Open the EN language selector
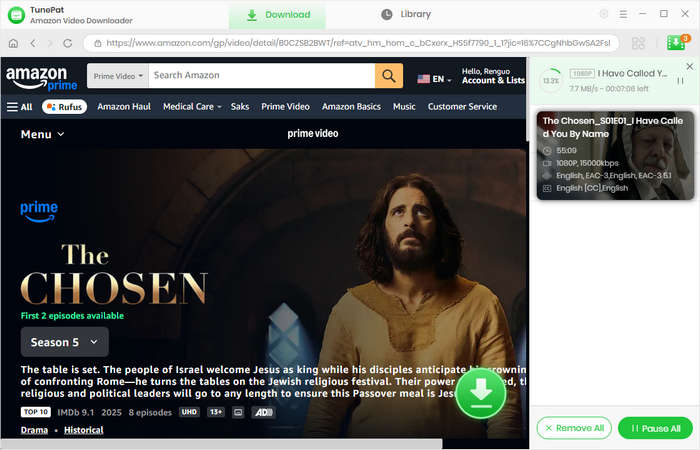The width and height of the screenshot is (700, 450). tap(434, 79)
